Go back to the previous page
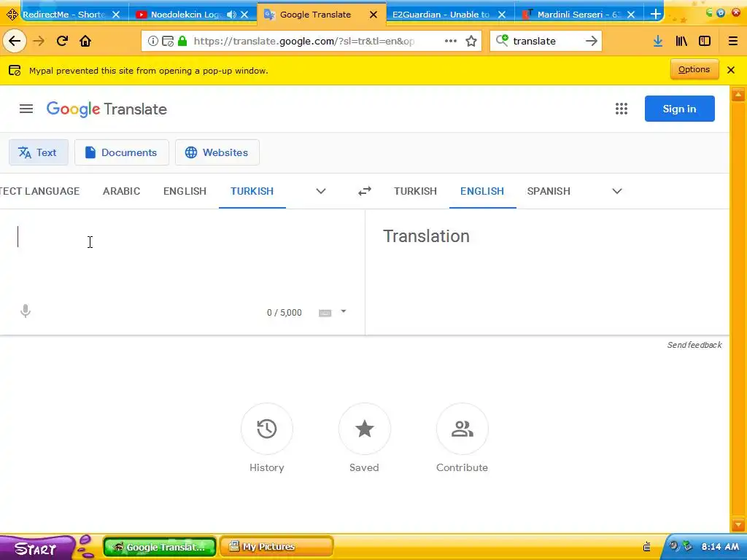 [x=15, y=41]
